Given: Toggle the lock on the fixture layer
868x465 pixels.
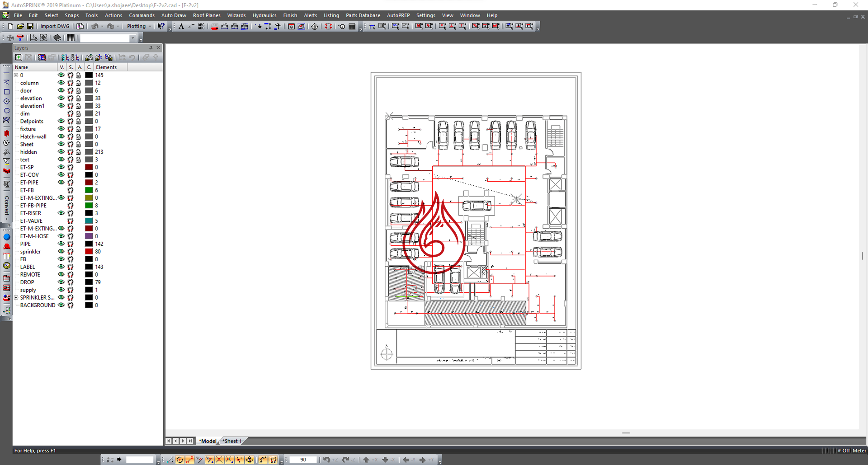Looking at the screenshot, I should point(79,129).
